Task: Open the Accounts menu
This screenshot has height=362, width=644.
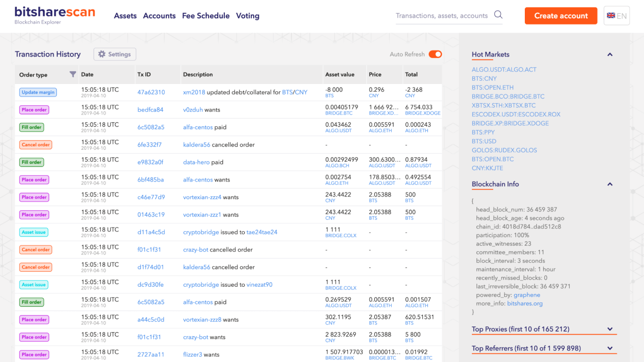Action: point(159,15)
